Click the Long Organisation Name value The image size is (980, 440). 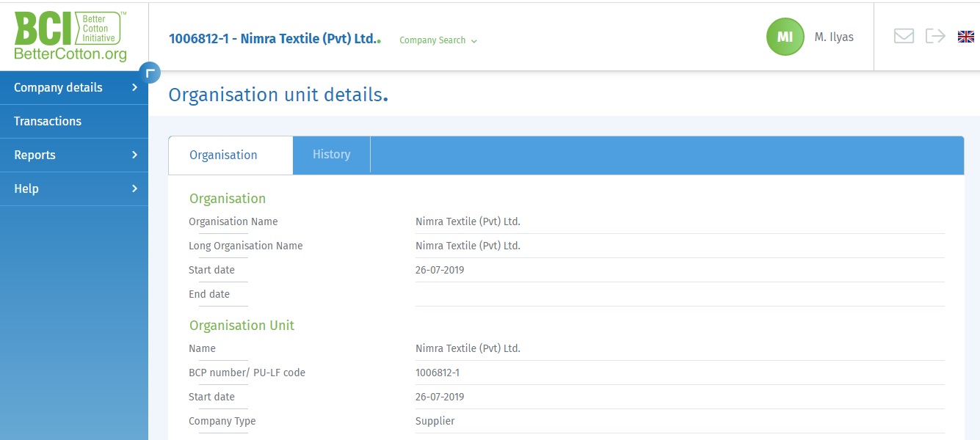click(x=468, y=246)
